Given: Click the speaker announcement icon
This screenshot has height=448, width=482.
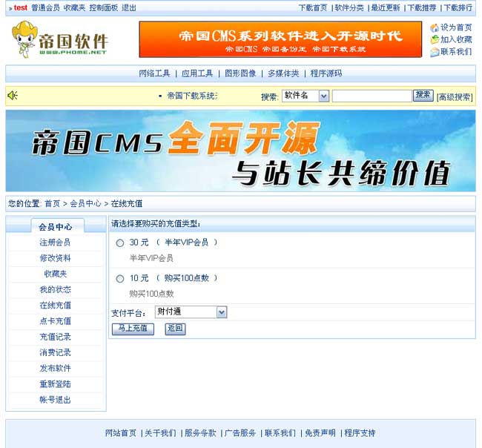Looking at the screenshot, I should [x=13, y=96].
